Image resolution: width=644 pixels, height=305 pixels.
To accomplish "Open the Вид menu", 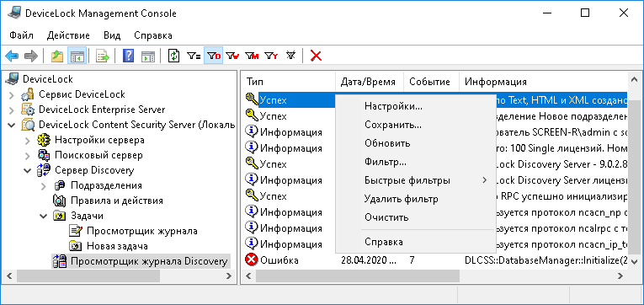I will (x=112, y=35).
